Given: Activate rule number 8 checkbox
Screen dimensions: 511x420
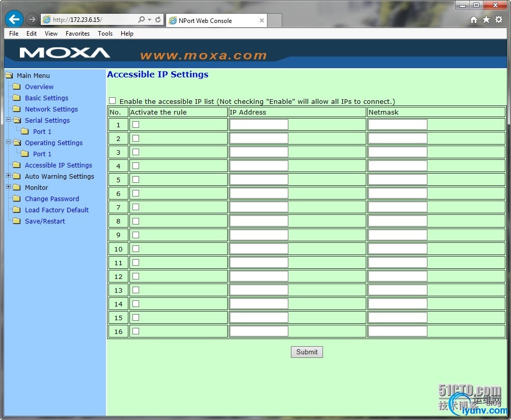Looking at the screenshot, I should tap(136, 221).
